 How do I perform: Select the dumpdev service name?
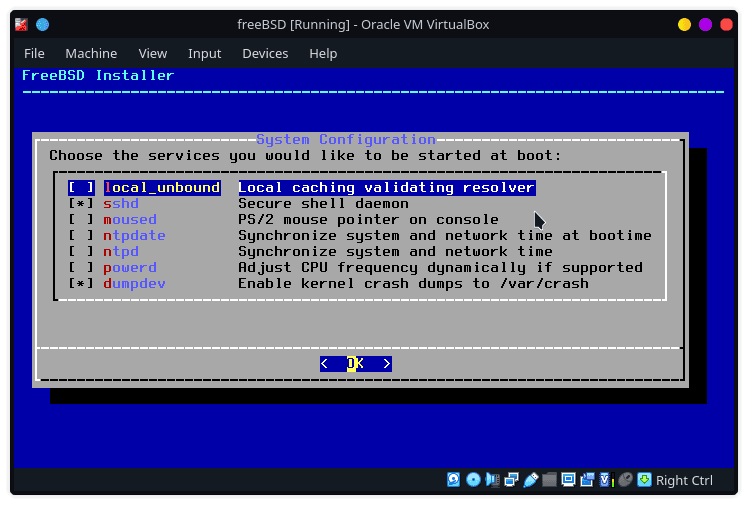click(x=135, y=283)
